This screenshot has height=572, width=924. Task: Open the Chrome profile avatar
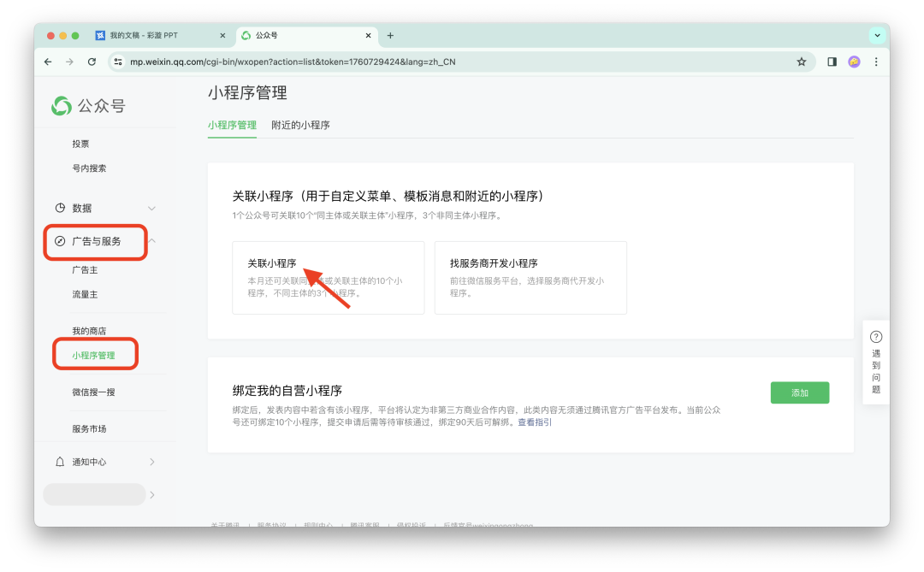click(x=854, y=62)
